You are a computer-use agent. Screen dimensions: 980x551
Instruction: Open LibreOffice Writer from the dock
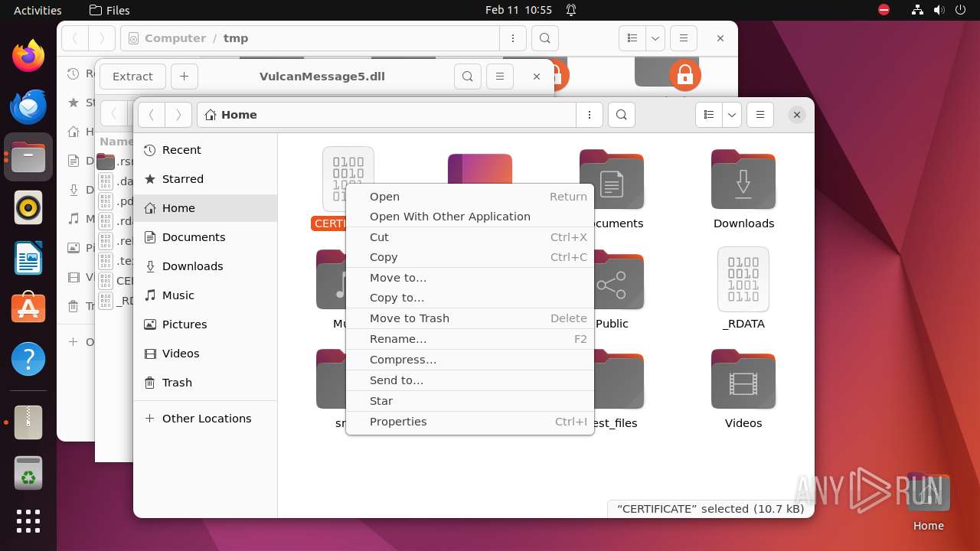28,258
